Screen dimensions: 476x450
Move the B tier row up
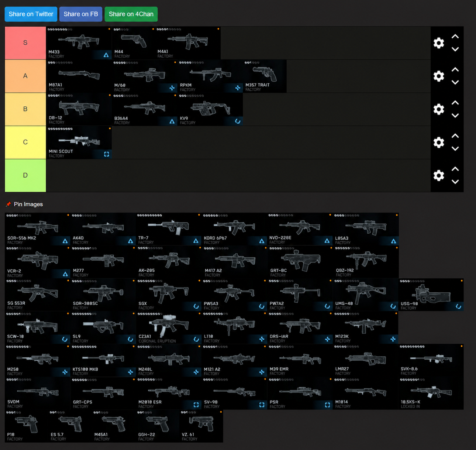pos(455,103)
